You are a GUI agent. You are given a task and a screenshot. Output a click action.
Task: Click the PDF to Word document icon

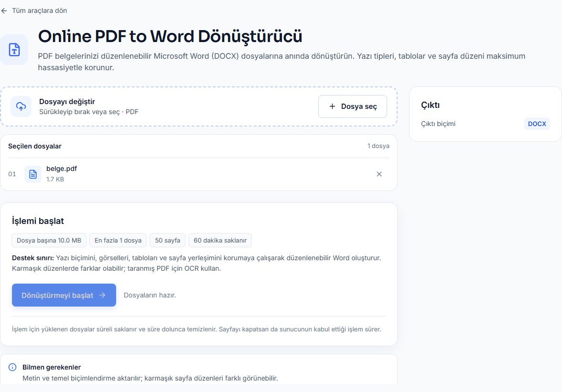[x=14, y=50]
